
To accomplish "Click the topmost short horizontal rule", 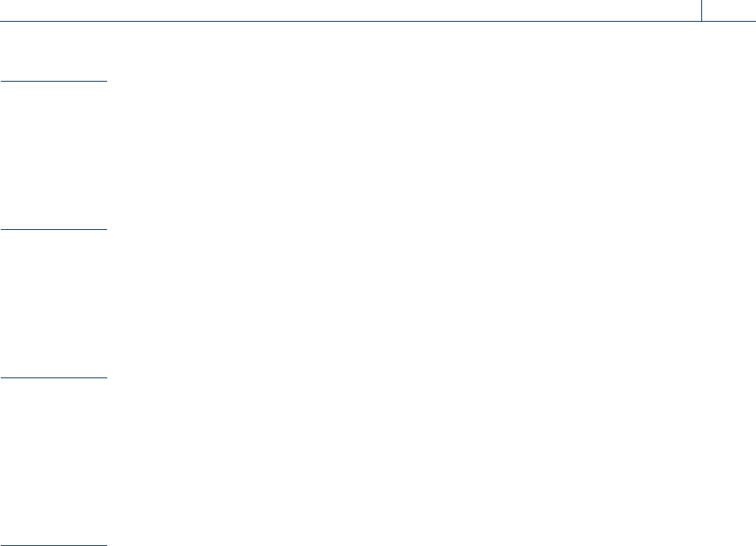I will (x=54, y=80).
